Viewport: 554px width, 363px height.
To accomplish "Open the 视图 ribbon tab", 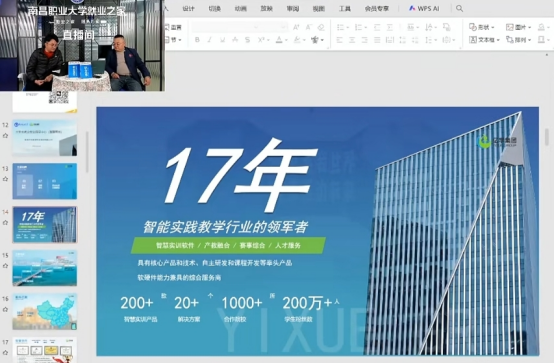I will click(x=319, y=8).
